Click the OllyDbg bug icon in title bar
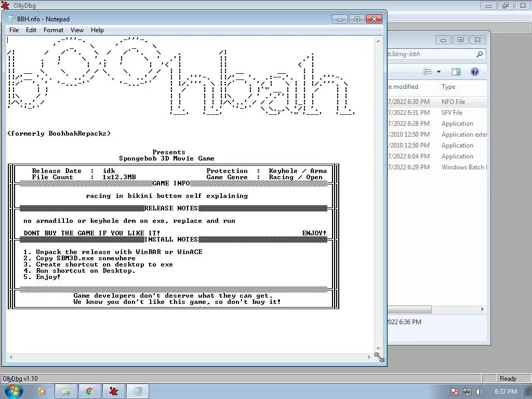 (5, 5)
